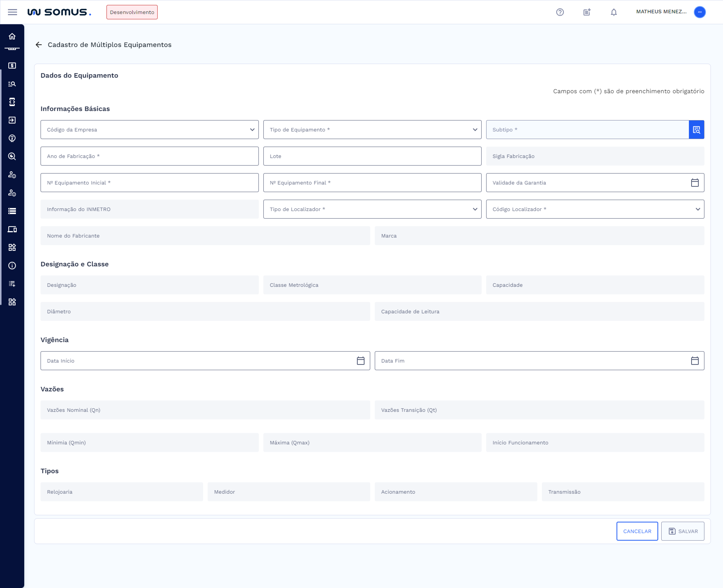Toggle the hamburger menu
Screen dimensions: 723x588
tap(13, 12)
